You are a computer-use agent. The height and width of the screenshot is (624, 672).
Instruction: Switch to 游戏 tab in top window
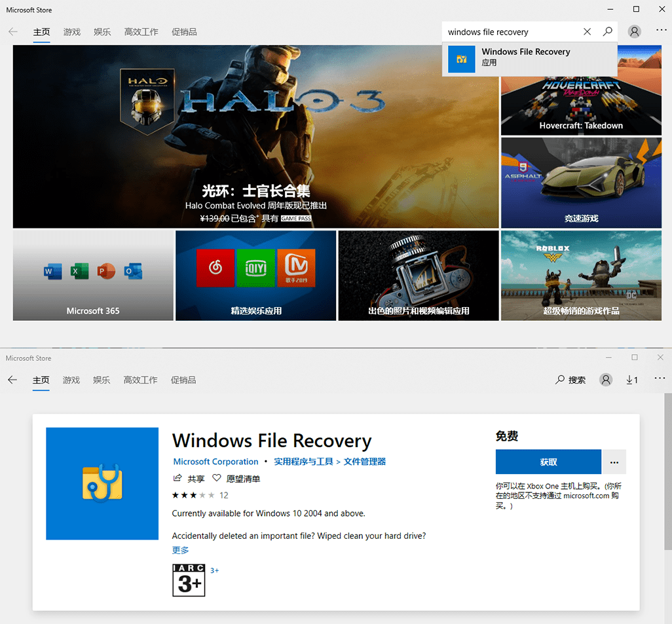(72, 32)
